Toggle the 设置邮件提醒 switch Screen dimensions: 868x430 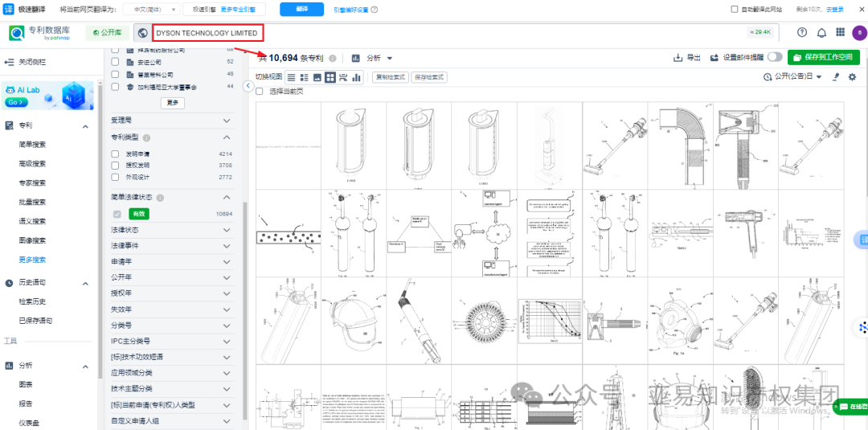pyautogui.click(x=775, y=58)
